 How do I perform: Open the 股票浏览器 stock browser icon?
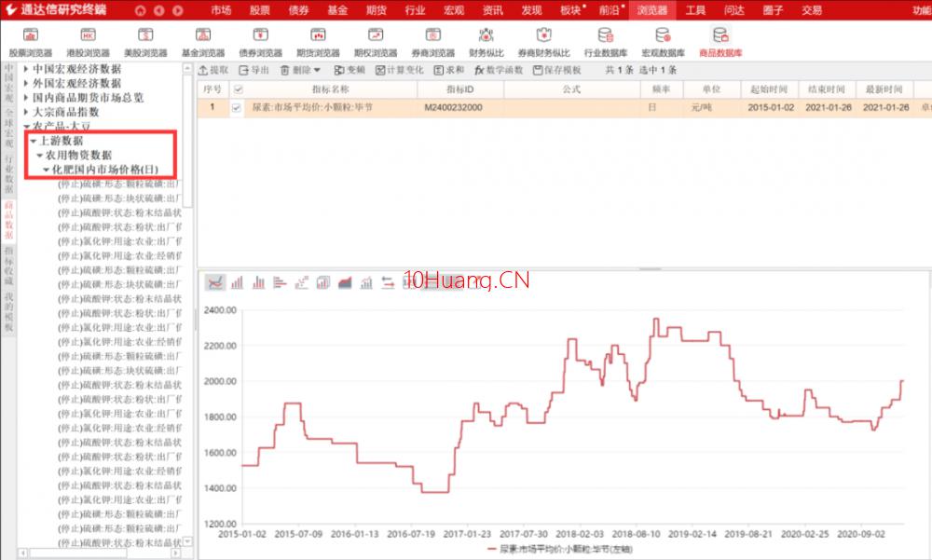[x=31, y=42]
